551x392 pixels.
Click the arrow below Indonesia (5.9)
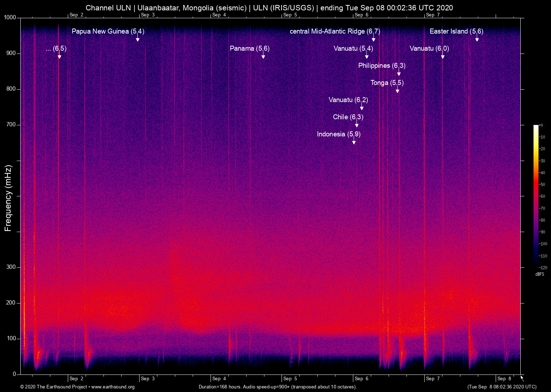click(354, 142)
